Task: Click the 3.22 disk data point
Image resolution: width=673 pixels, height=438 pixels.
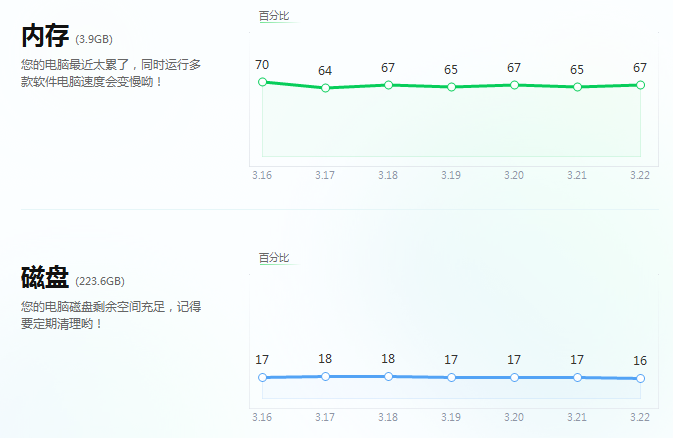Action: [640, 378]
